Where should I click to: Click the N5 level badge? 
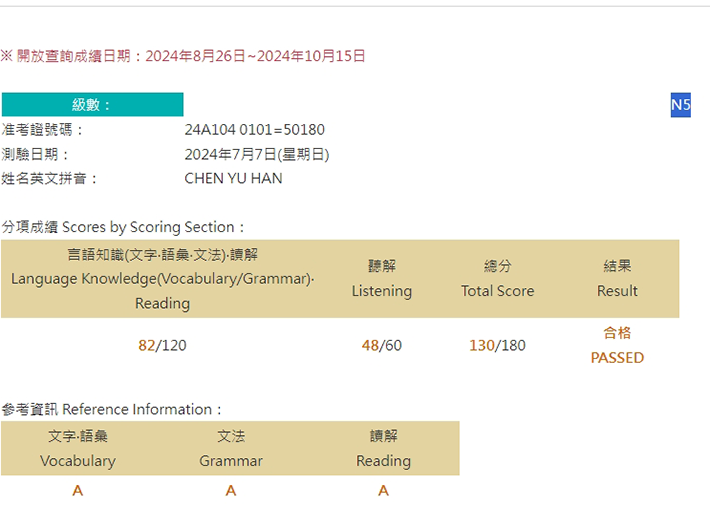pyautogui.click(x=681, y=105)
